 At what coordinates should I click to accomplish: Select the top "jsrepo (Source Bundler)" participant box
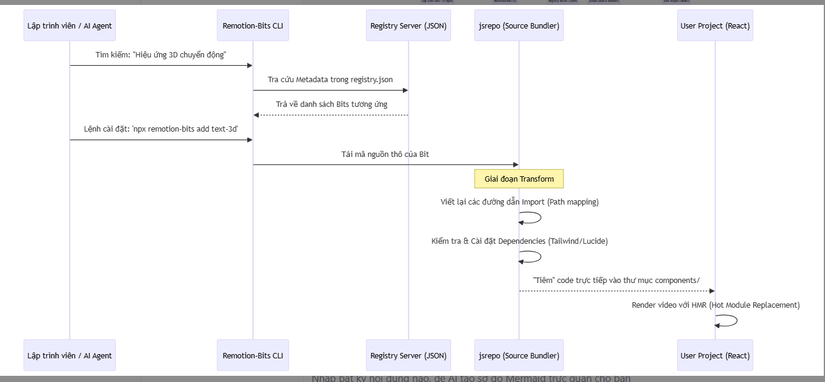pos(519,25)
